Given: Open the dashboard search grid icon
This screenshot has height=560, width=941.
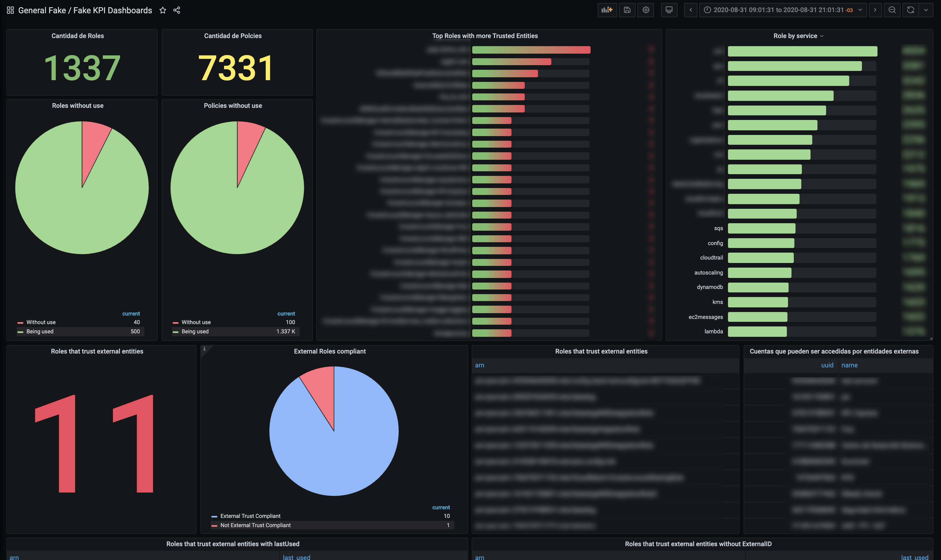Looking at the screenshot, I should [x=10, y=10].
